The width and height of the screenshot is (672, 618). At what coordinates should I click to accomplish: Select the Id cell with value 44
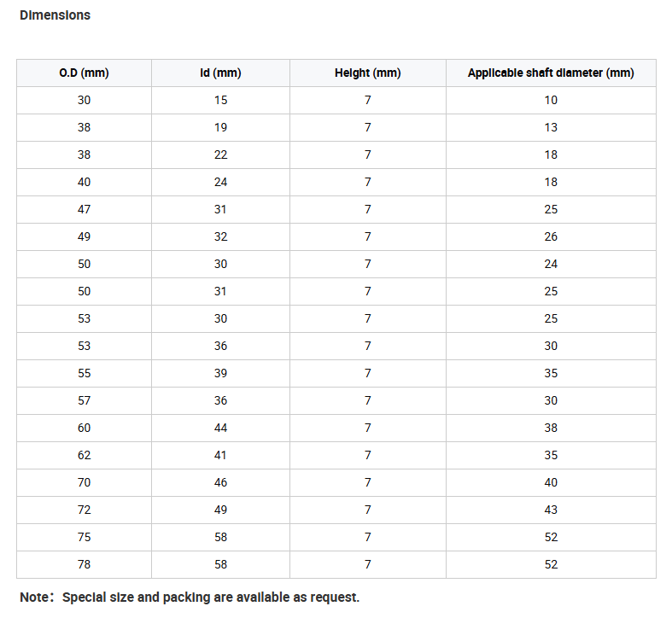coord(220,428)
